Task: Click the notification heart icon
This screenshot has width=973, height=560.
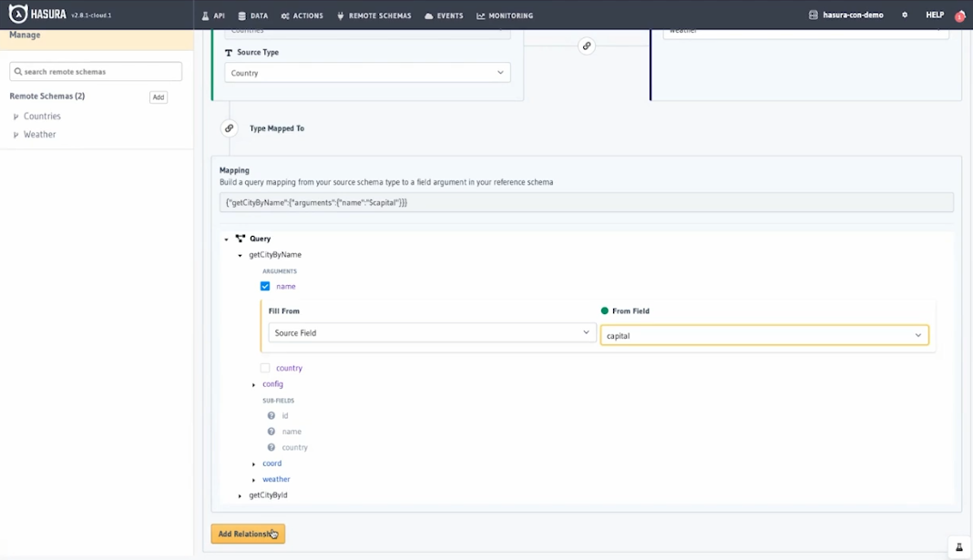Action: coord(959,16)
